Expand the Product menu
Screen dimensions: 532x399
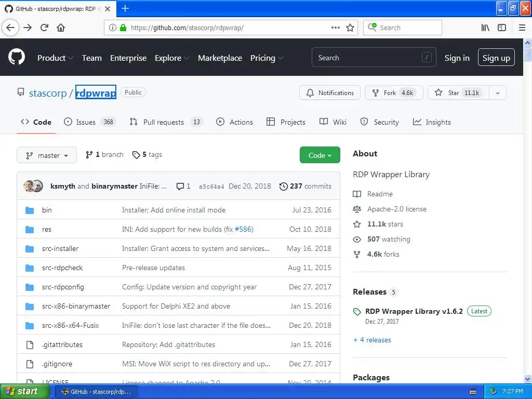coord(55,58)
